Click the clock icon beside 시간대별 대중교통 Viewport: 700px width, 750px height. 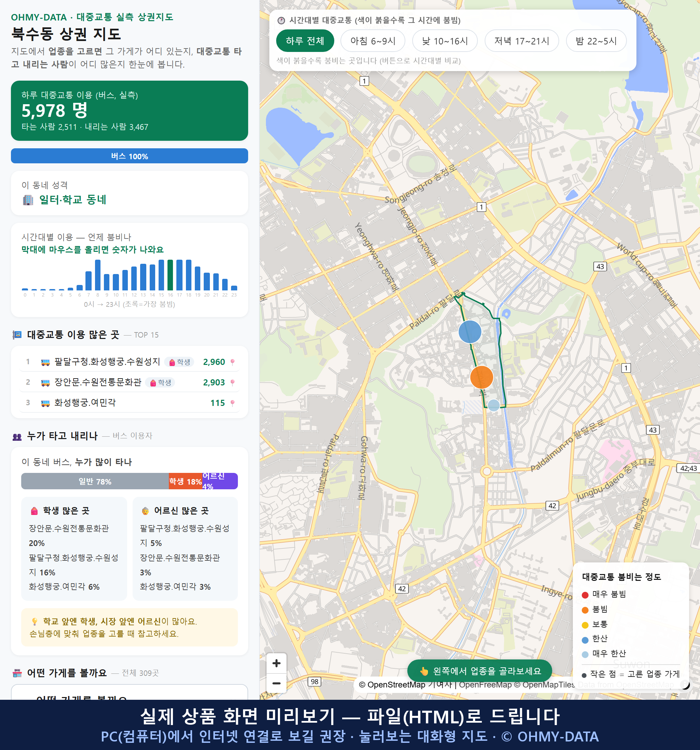pyautogui.click(x=281, y=21)
